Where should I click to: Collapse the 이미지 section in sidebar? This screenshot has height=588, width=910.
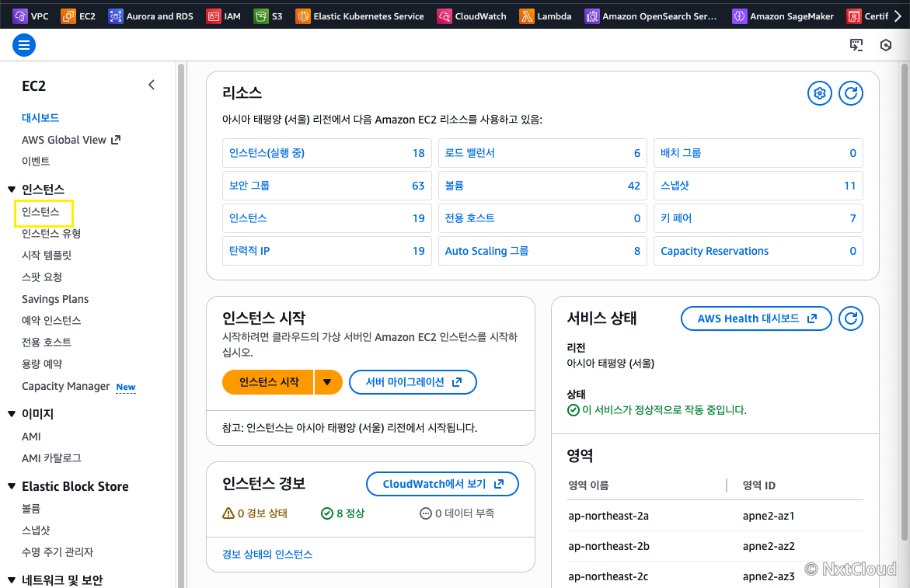tap(12, 414)
